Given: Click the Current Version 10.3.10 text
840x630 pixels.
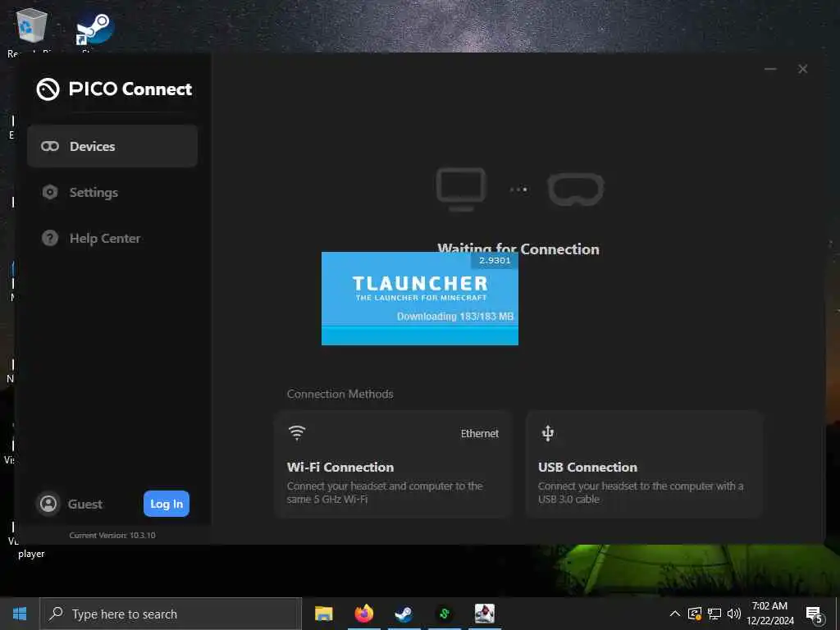Looking at the screenshot, I should point(112,535).
